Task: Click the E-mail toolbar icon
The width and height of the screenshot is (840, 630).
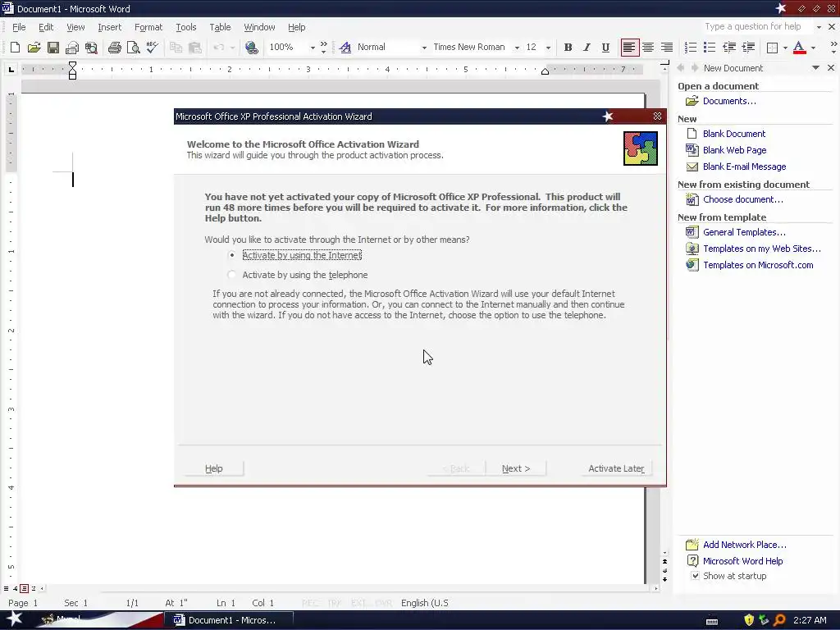Action: (72, 47)
